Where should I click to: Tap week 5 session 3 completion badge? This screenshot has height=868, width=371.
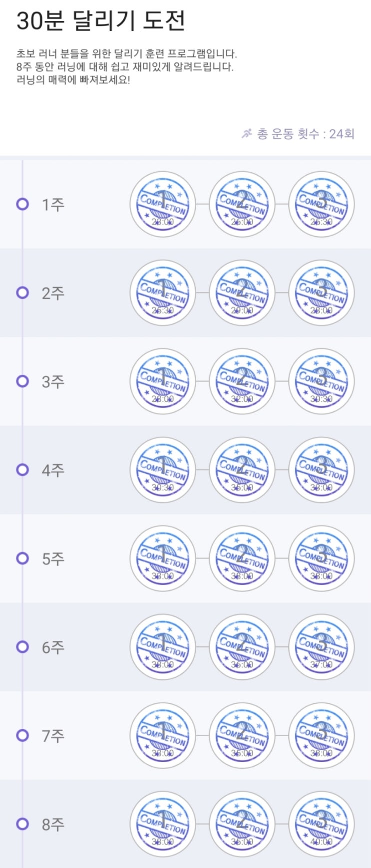coord(322,558)
